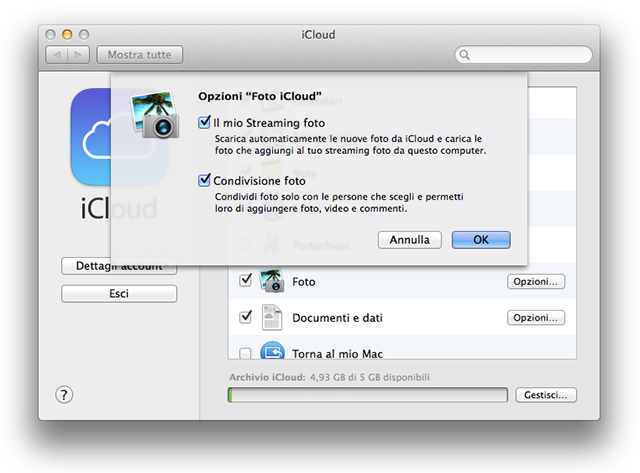
Task: Enable Torna al mio Mac checkbox
Action: click(x=246, y=353)
